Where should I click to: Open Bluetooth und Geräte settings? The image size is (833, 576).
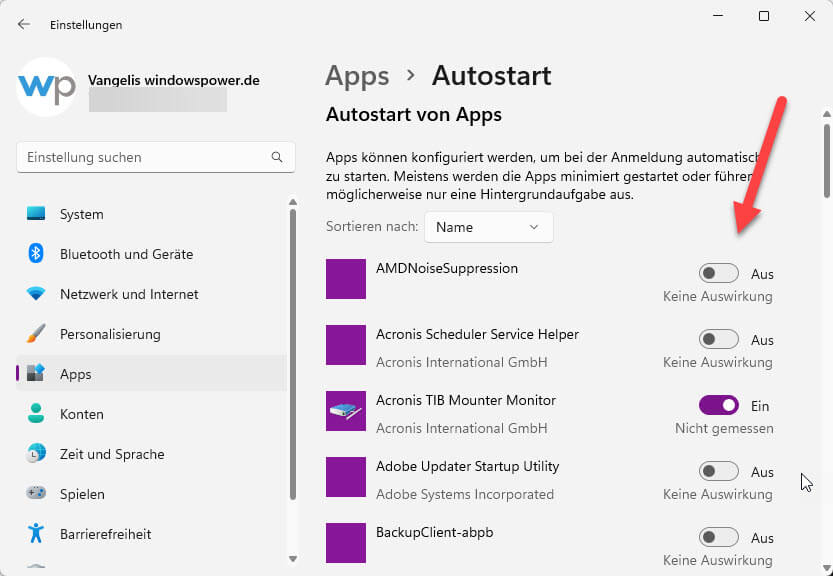click(x=151, y=254)
